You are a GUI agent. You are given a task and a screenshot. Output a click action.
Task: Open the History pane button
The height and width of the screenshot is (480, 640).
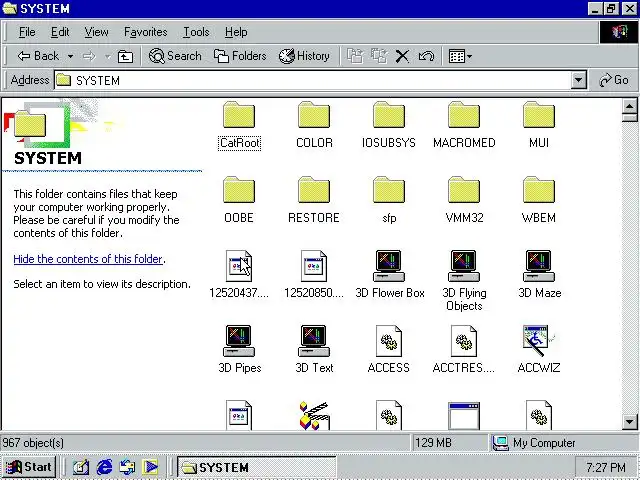click(x=304, y=56)
